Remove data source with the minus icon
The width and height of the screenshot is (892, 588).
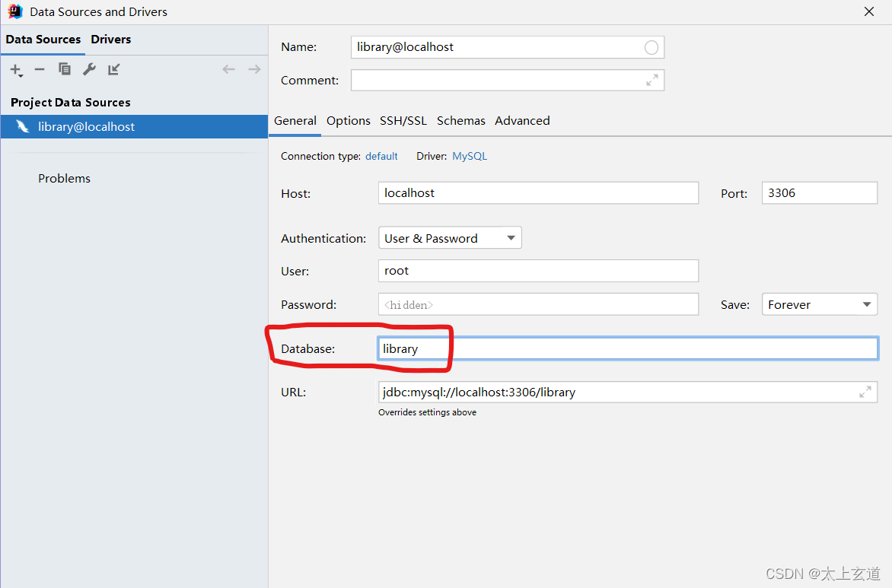point(40,69)
